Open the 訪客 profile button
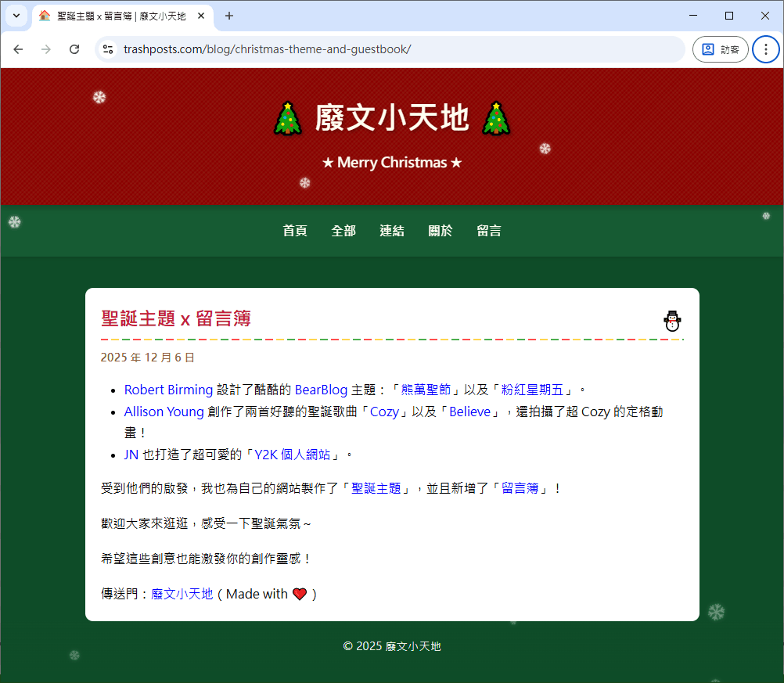The width and height of the screenshot is (784, 683). pyautogui.click(x=720, y=49)
